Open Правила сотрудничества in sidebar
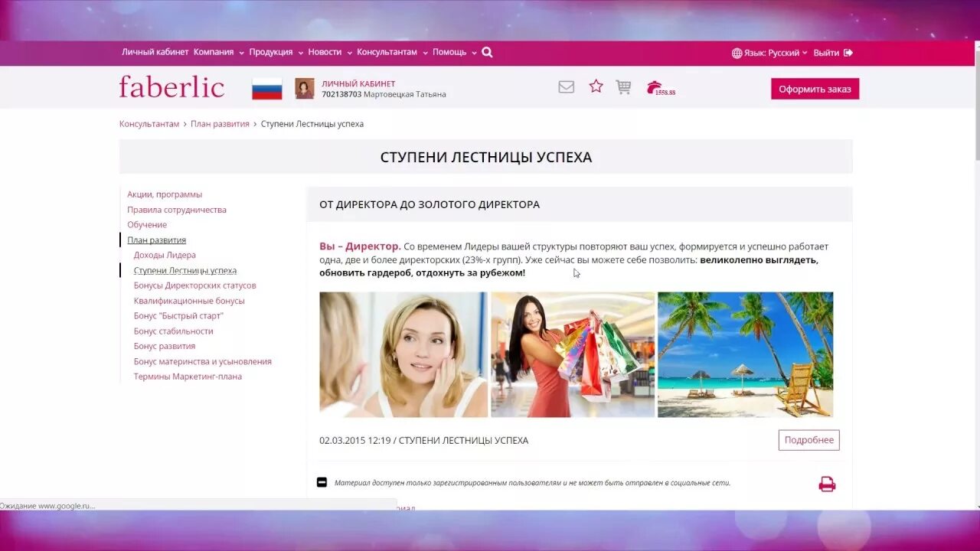 pos(177,210)
